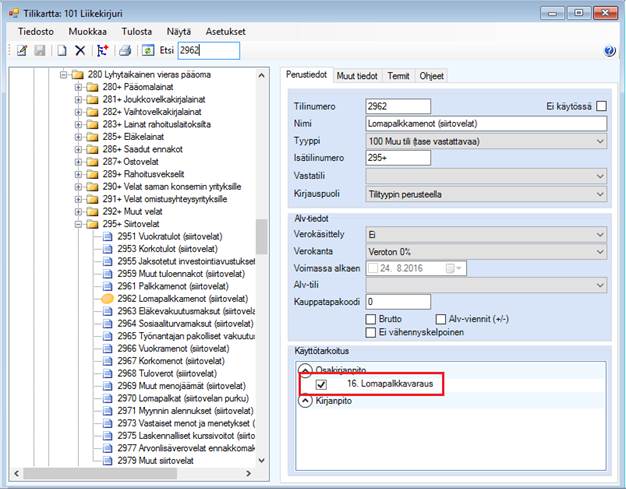Click the 295+ Siirtovelat folder icon
The image size is (626, 489).
[x=92, y=224]
